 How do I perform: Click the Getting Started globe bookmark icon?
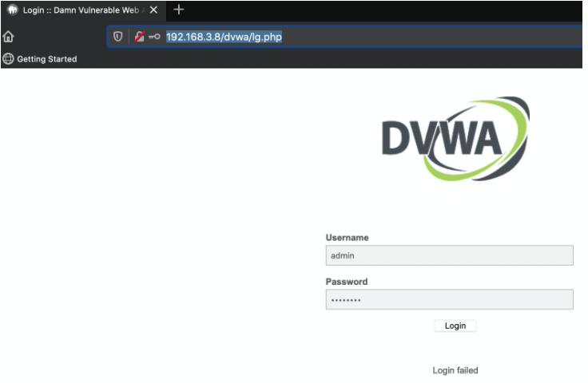(x=8, y=59)
